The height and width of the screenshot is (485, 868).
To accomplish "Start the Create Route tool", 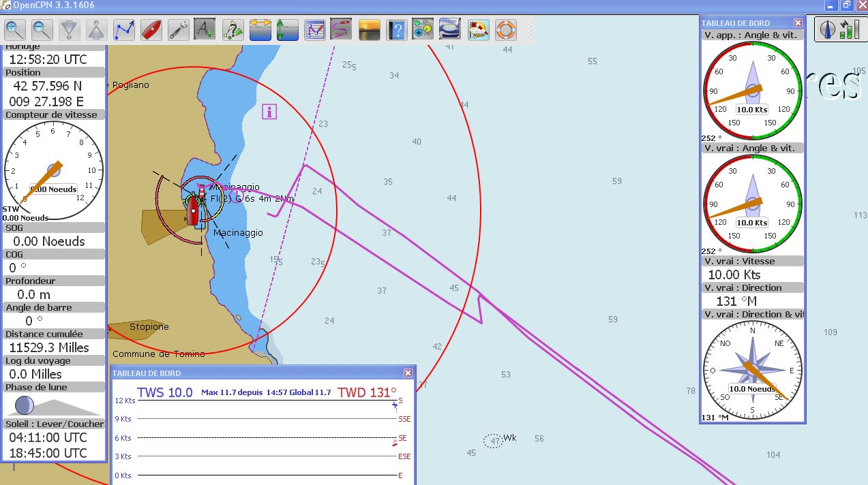I will (x=124, y=30).
